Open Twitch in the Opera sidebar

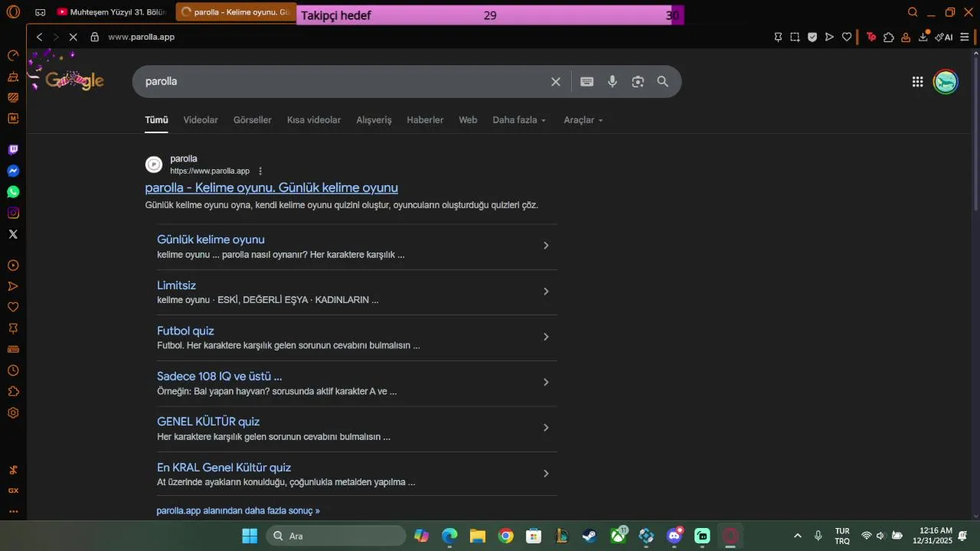click(x=13, y=150)
